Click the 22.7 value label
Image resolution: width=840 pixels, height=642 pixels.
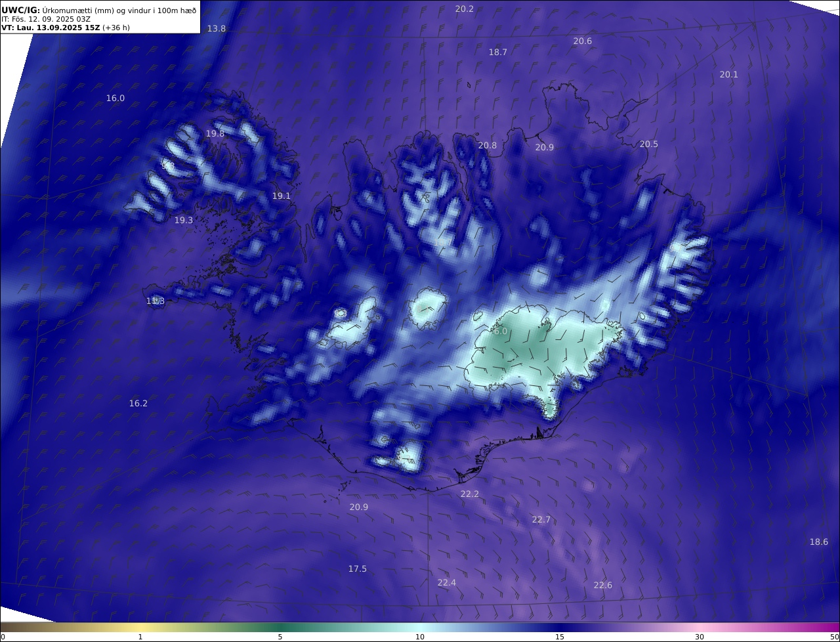(x=541, y=520)
